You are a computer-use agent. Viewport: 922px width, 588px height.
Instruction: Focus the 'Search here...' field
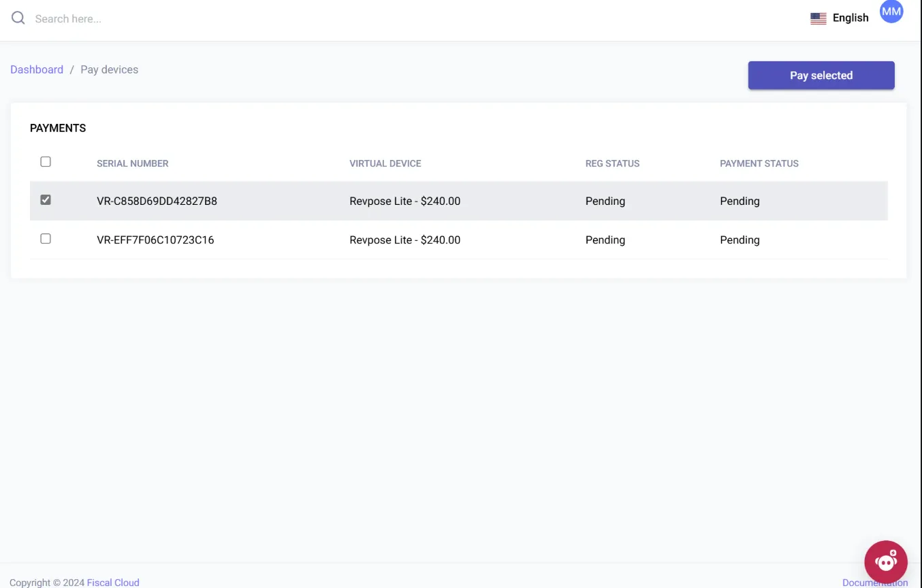(68, 18)
